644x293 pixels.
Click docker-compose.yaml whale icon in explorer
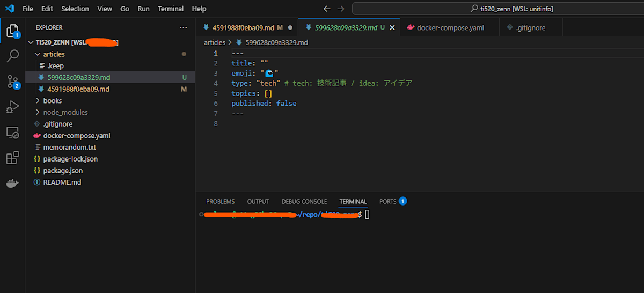[x=37, y=136]
